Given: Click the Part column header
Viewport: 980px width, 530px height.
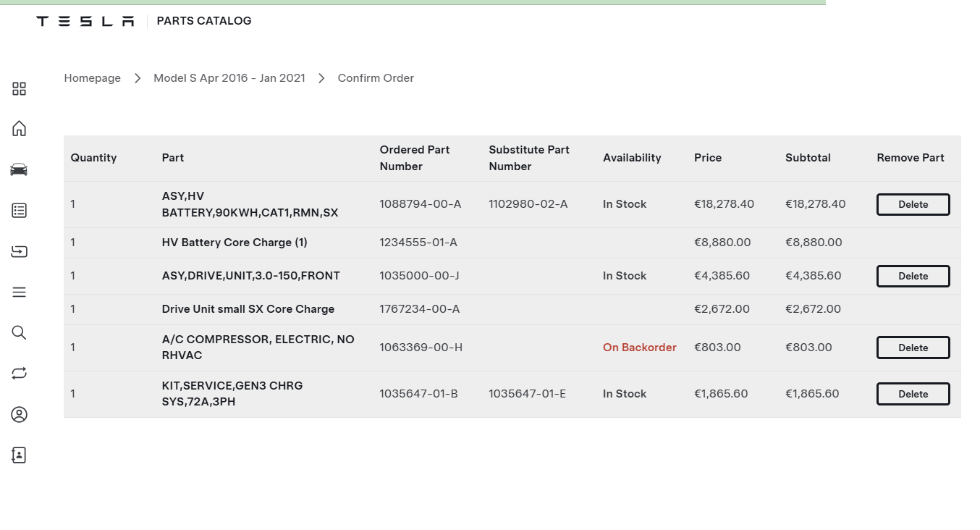Looking at the screenshot, I should (x=173, y=158).
